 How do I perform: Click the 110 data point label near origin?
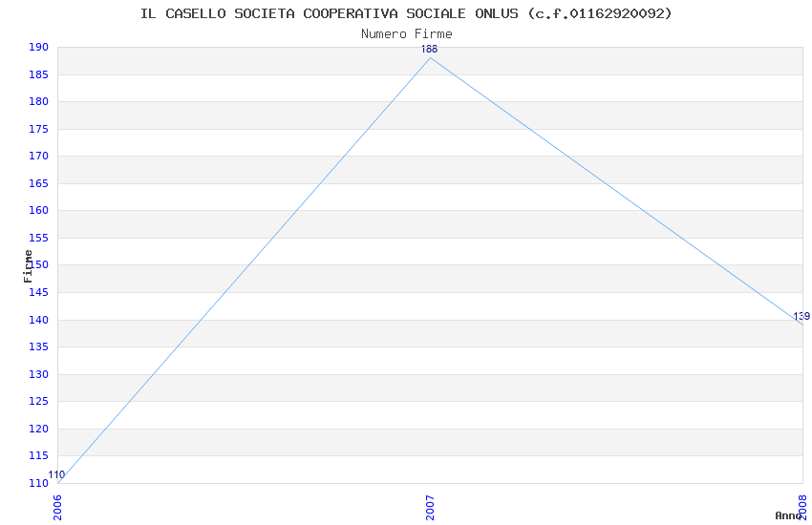coord(56,474)
